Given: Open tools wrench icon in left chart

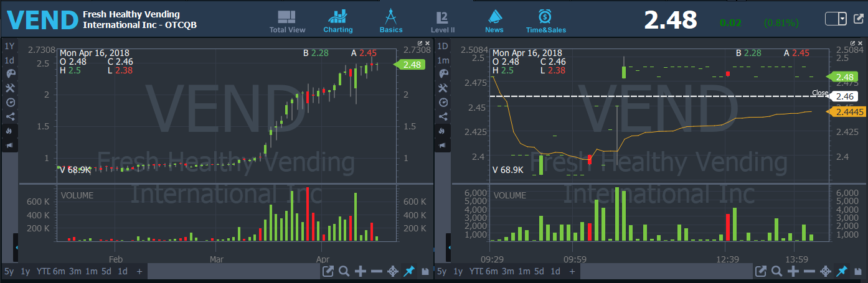Looking at the screenshot, I should pos(9,88).
